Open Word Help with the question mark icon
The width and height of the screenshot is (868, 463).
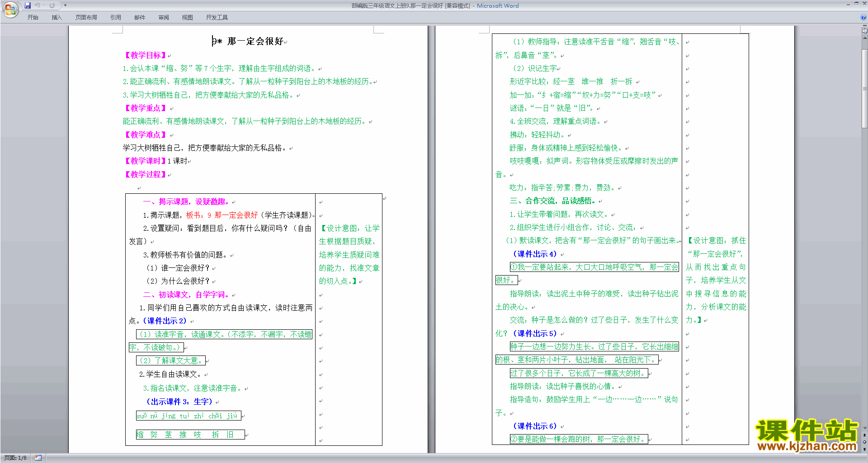click(x=863, y=18)
